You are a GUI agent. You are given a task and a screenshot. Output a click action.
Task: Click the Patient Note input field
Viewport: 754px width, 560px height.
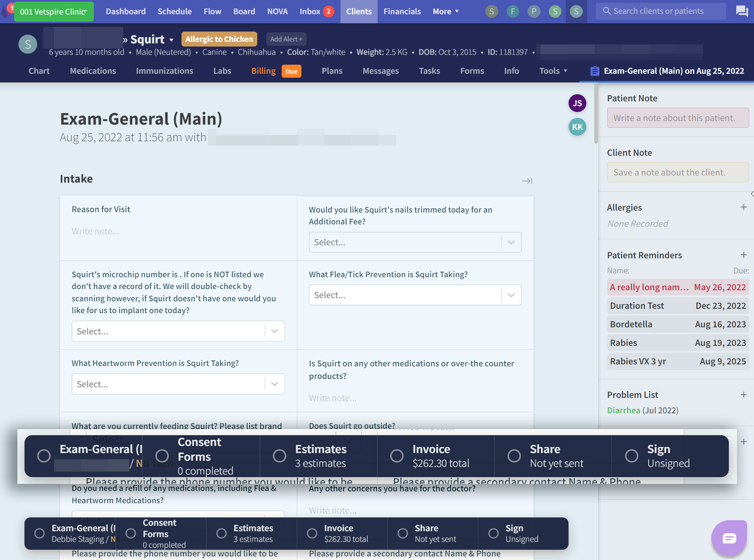[x=678, y=118]
